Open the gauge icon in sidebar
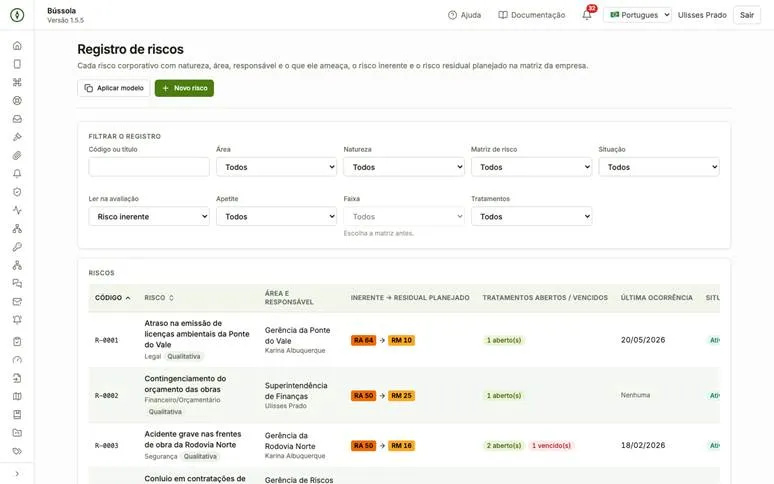The width and height of the screenshot is (774, 484). click(x=17, y=360)
